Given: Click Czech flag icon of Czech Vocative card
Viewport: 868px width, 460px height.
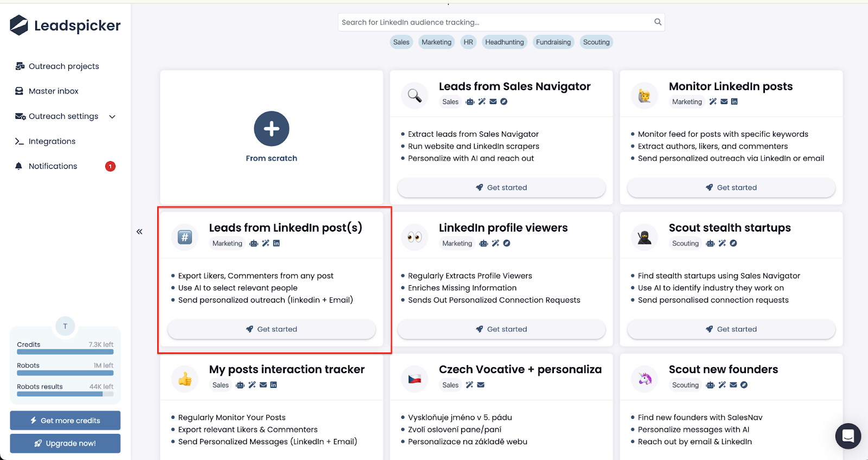Looking at the screenshot, I should 414,379.
